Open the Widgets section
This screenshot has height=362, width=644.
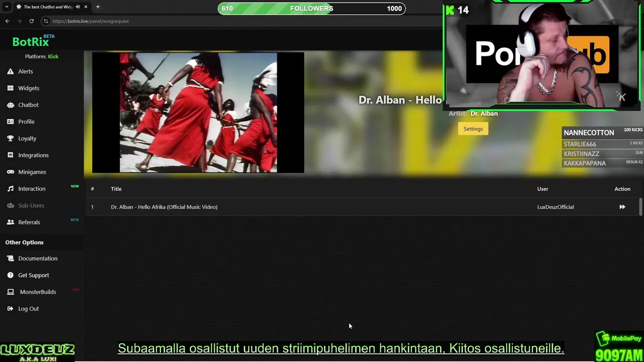[29, 88]
